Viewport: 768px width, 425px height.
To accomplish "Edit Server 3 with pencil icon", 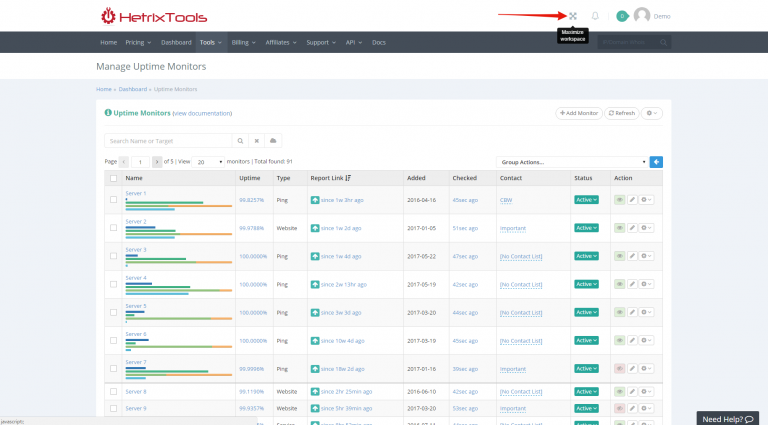I will [x=632, y=256].
